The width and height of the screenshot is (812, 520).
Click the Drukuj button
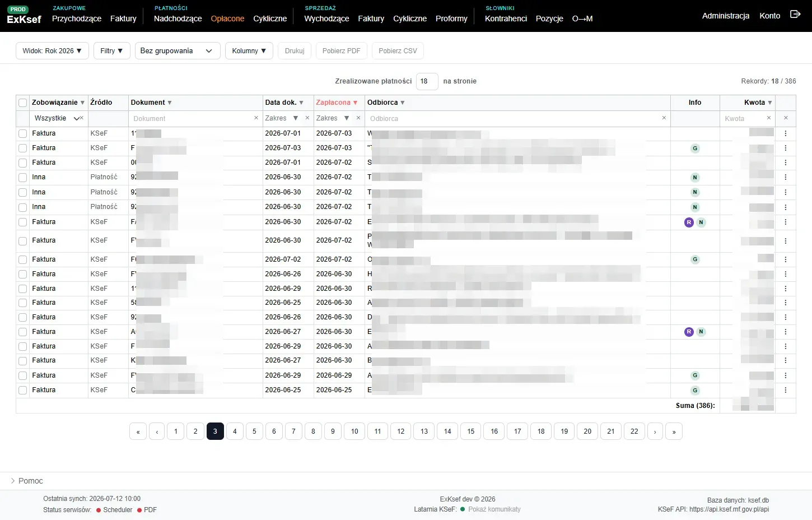(295, 50)
